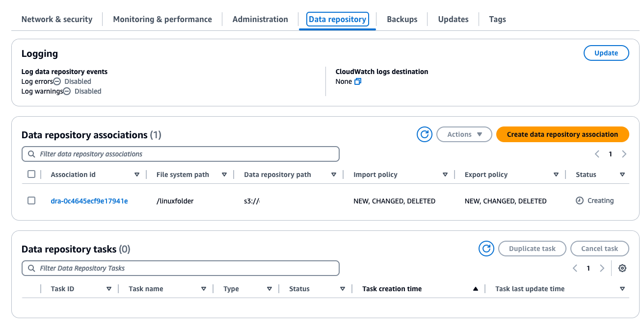This screenshot has width=644, height=326.
Task: Click Create data repository association button
Action: pyautogui.click(x=562, y=134)
